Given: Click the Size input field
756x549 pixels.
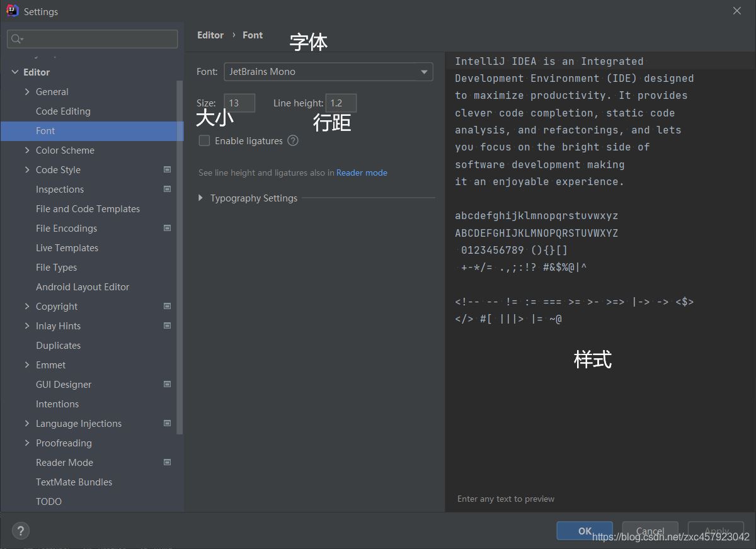Looking at the screenshot, I should [239, 103].
